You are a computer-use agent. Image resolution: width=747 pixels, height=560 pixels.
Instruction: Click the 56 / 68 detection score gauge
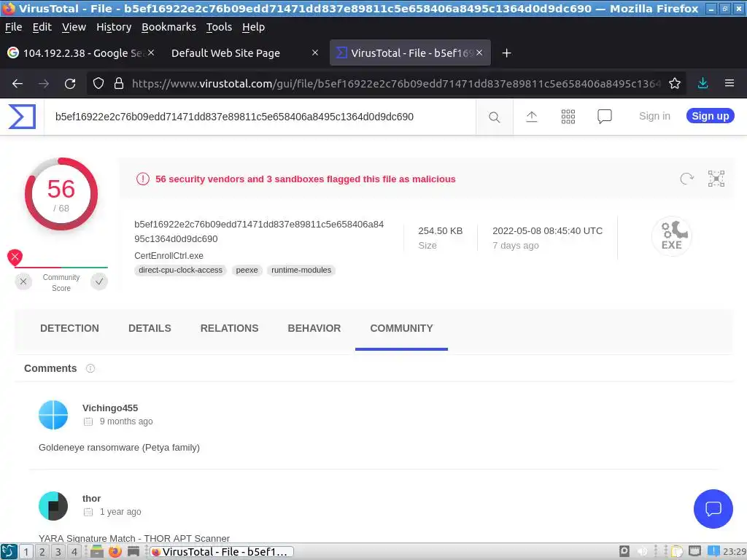pos(61,194)
